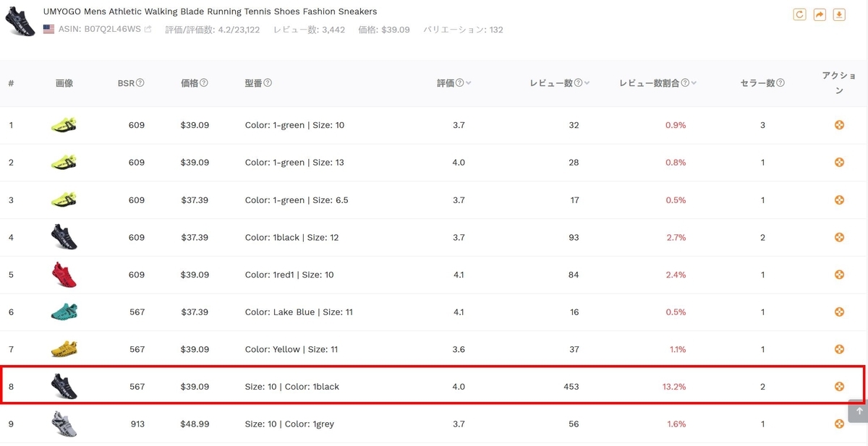868x446 pixels.
Task: Click the help icon next to 型番
Action: tap(268, 83)
